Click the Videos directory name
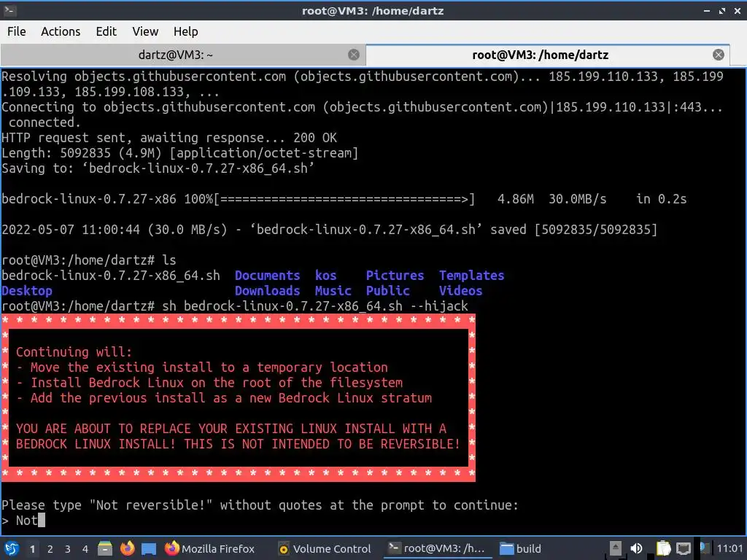Image resolution: width=747 pixels, height=560 pixels. coord(461,291)
